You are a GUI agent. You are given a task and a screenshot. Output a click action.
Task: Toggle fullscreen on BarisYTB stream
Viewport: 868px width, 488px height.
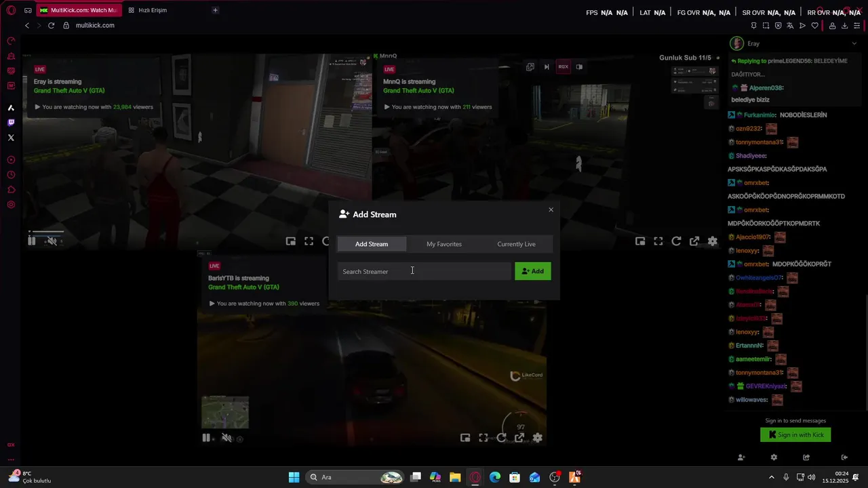[x=484, y=438]
